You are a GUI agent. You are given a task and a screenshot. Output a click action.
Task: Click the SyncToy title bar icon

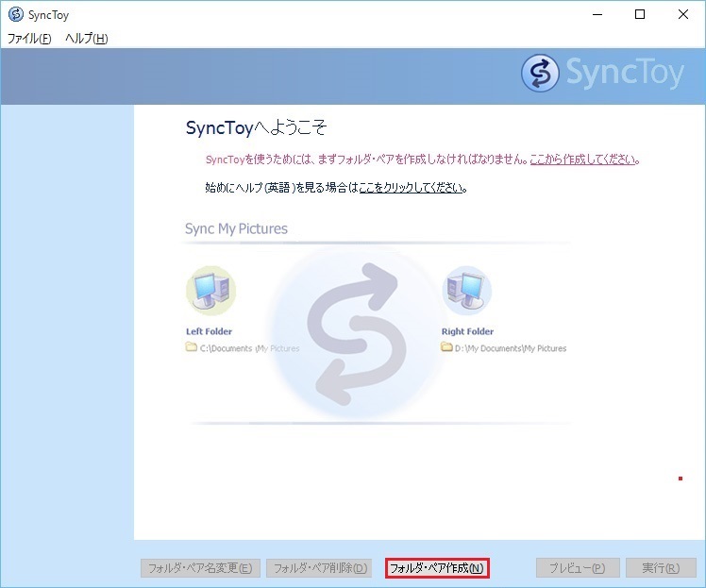click(x=16, y=14)
